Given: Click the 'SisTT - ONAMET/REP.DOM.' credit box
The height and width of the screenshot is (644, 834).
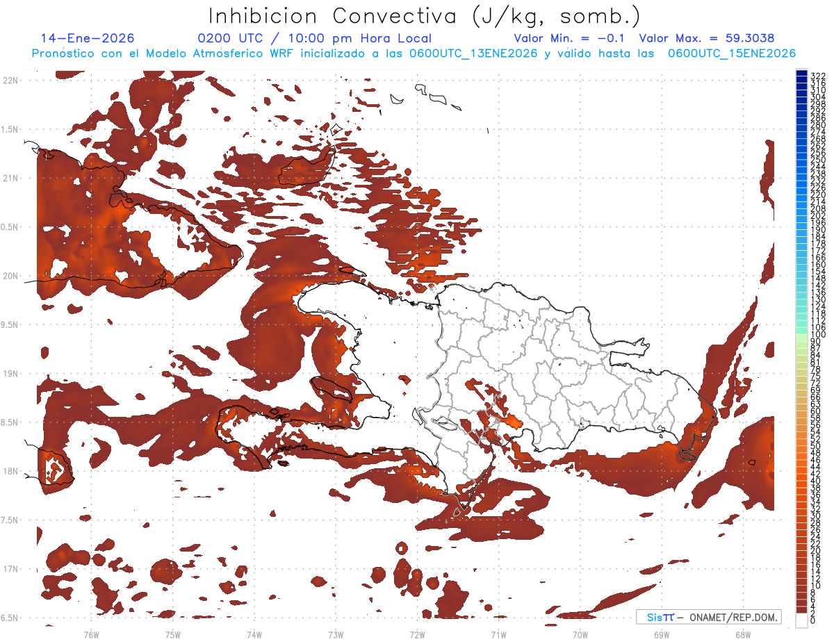Looking at the screenshot, I should 710,617.
